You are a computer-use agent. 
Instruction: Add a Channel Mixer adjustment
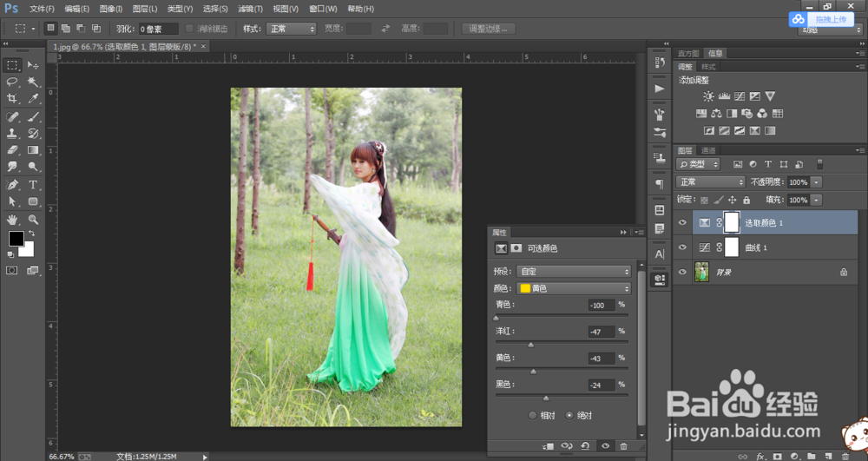coord(762,114)
